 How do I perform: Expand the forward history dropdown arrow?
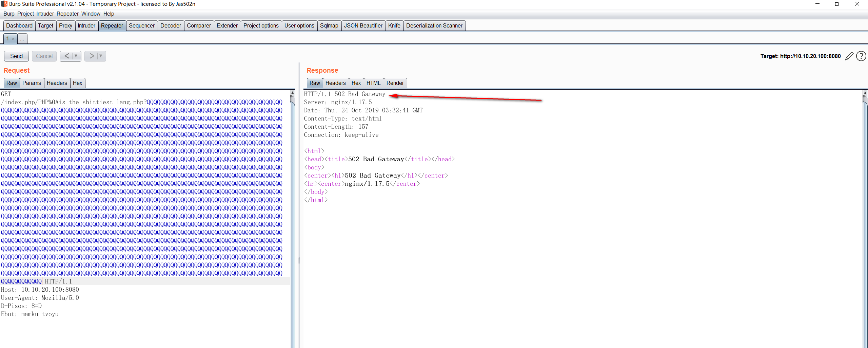101,56
